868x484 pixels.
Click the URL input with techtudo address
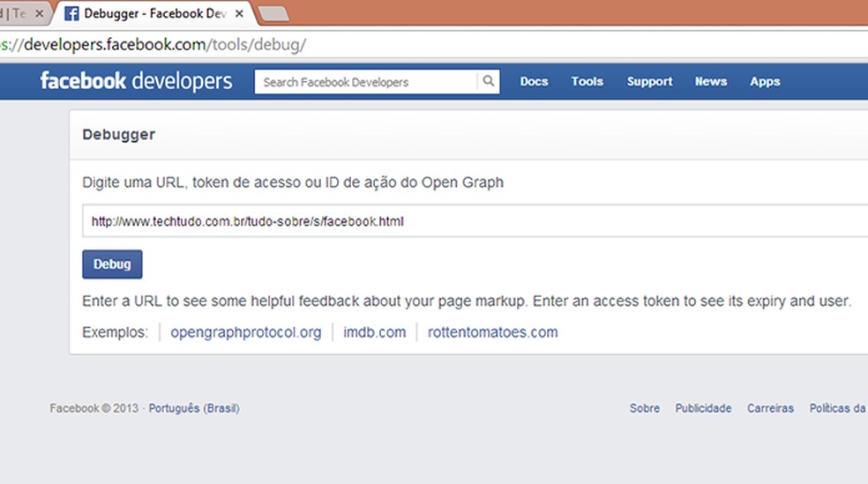(x=476, y=222)
